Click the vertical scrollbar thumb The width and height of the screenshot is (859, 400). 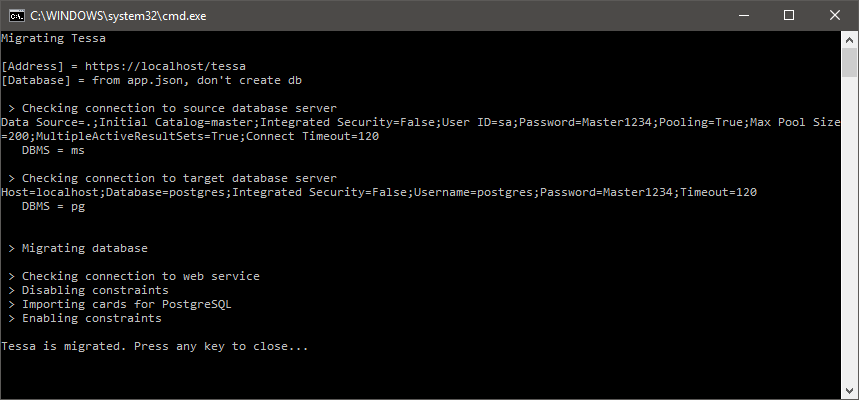coord(850,62)
